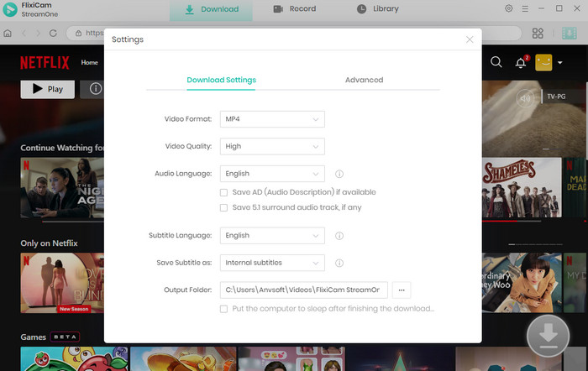This screenshot has height=371, width=588.
Task: Open Netflix search magnifier
Action: point(496,62)
